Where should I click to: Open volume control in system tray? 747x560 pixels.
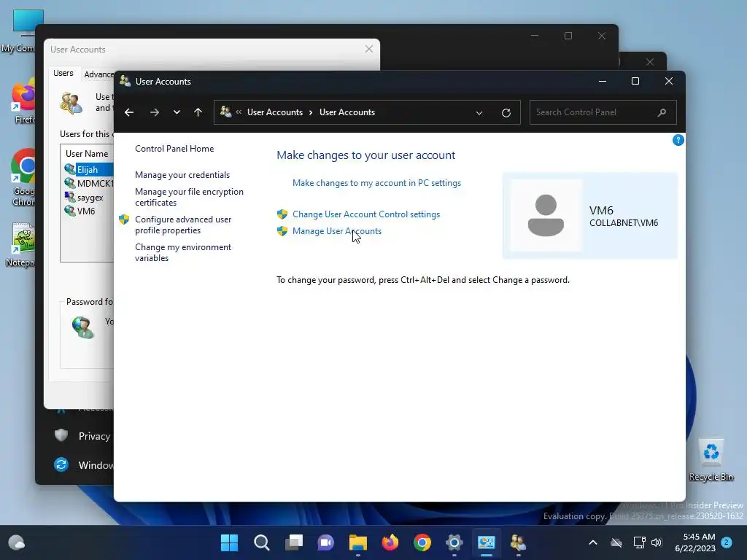[x=657, y=542]
